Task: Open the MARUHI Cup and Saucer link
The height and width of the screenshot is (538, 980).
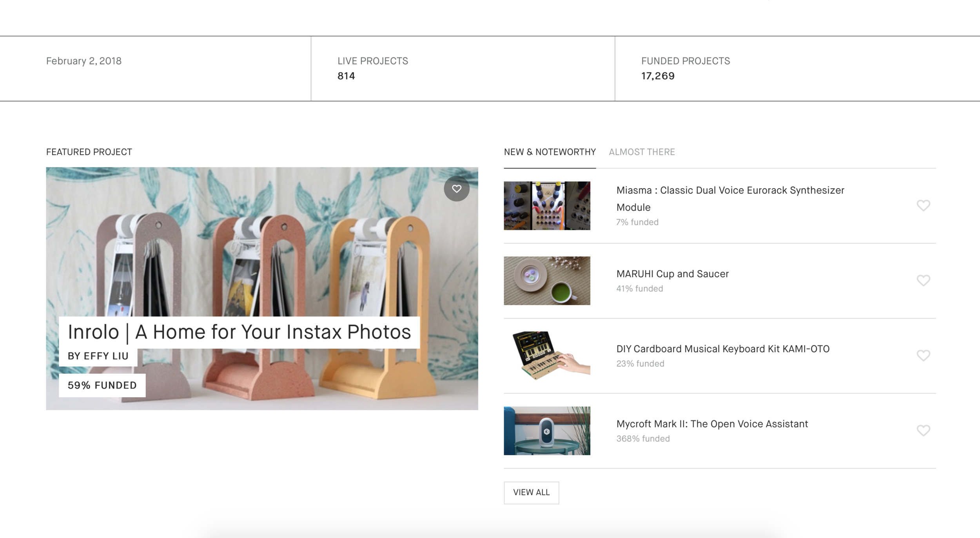Action: pyautogui.click(x=672, y=274)
